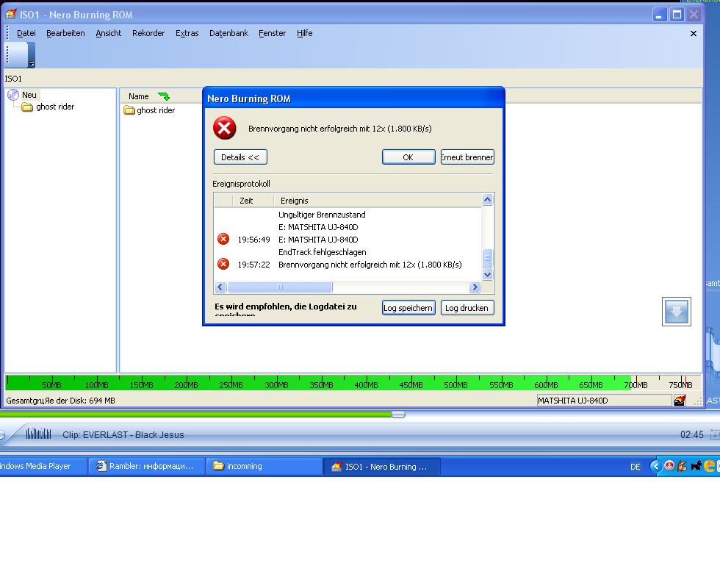This screenshot has height=588, width=720.
Task: Click the Media Player visualization bars icon
Action: coord(38,434)
